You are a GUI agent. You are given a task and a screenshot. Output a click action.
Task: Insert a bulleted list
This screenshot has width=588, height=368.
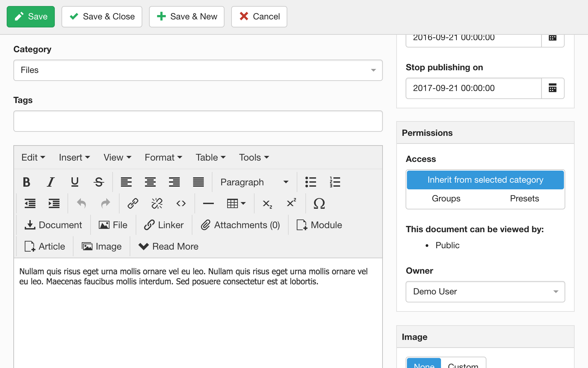click(310, 182)
